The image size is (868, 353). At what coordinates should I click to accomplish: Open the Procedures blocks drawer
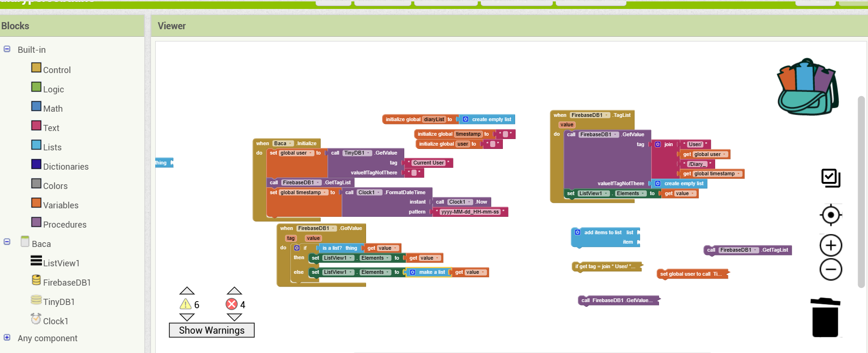(65, 224)
